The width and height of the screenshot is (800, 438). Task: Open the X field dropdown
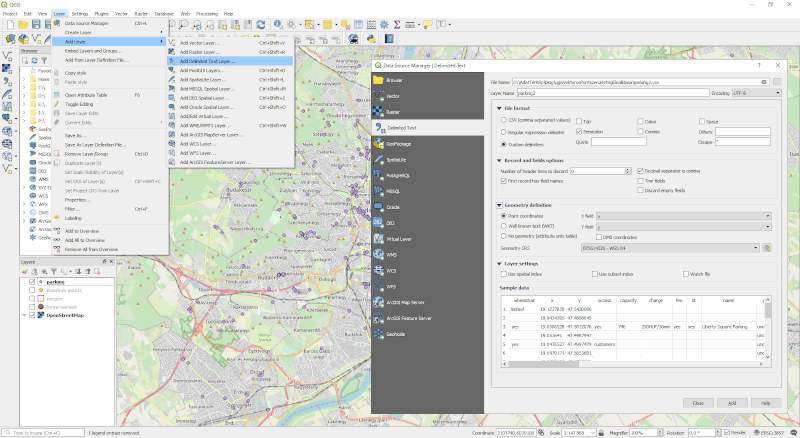point(684,216)
